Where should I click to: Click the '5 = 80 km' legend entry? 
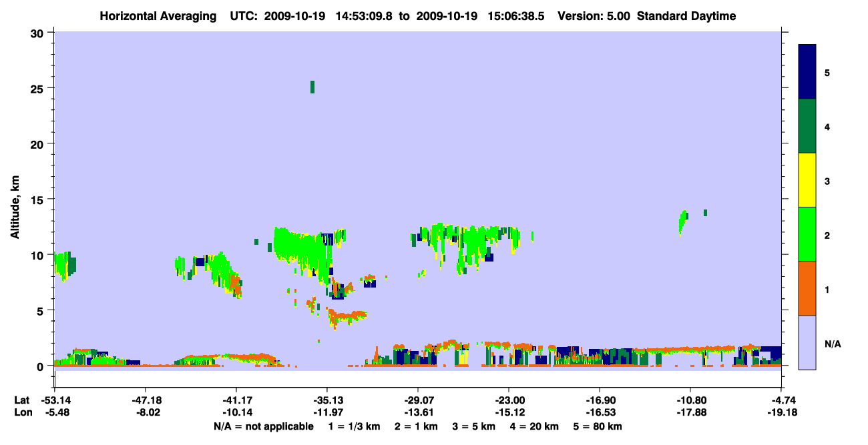pyautogui.click(x=598, y=426)
